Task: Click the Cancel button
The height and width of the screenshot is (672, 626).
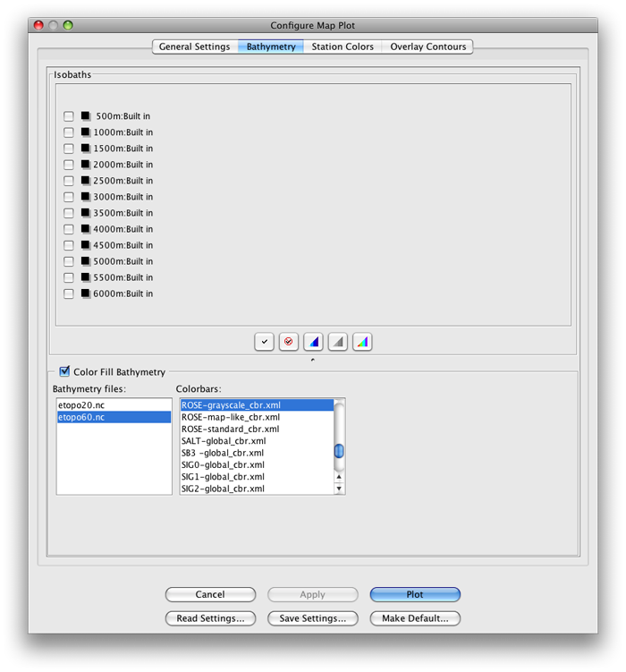Action: (x=210, y=594)
